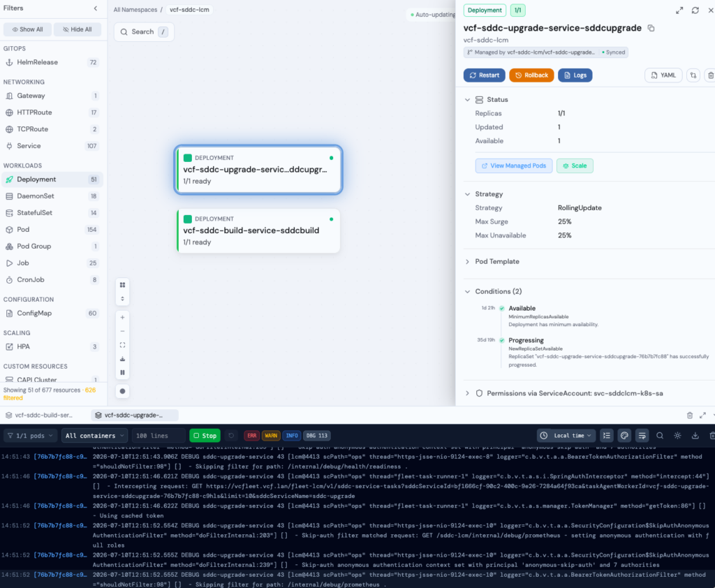The image size is (715, 588).
Task: Click the Hide All filters button
Action: click(78, 29)
